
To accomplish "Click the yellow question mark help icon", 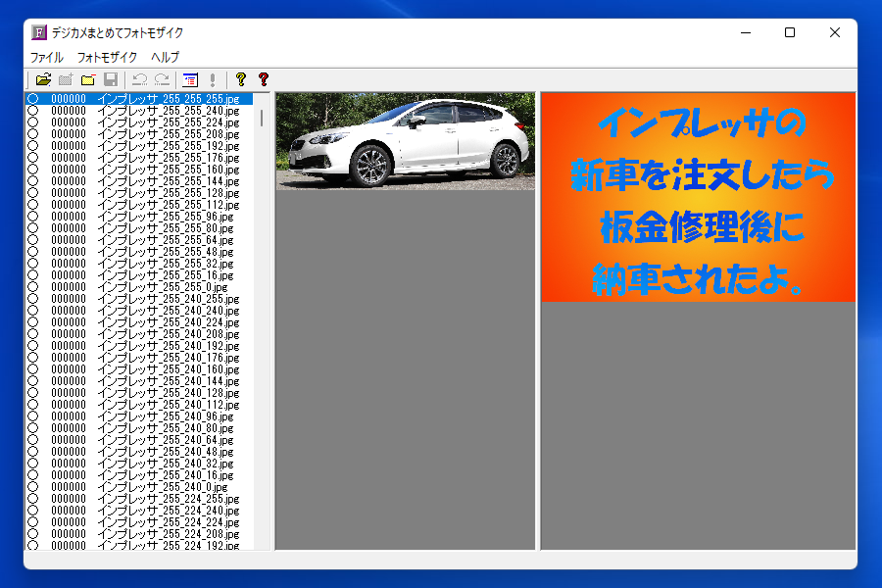I will (x=240, y=79).
